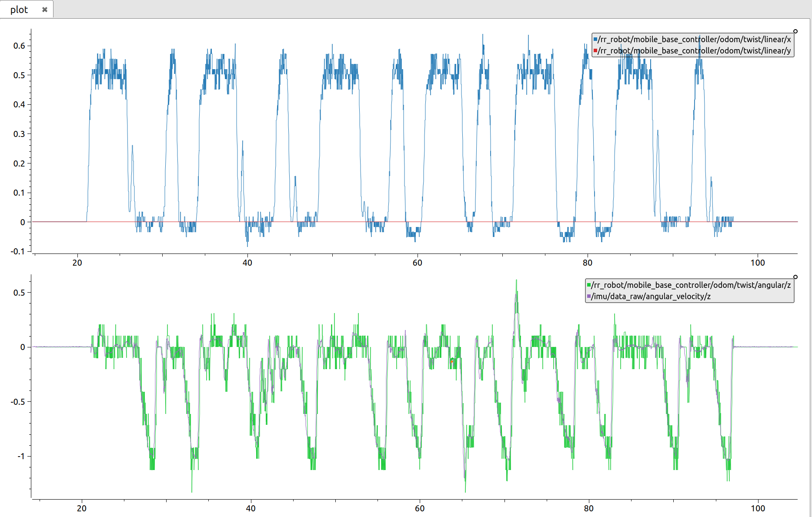Click the -0.5 label on bottom y-axis
Image resolution: width=812 pixels, height=517 pixels.
(x=18, y=402)
